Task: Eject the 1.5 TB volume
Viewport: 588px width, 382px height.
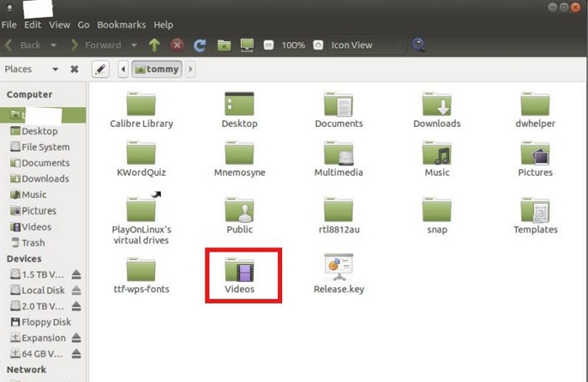Action: click(76, 274)
